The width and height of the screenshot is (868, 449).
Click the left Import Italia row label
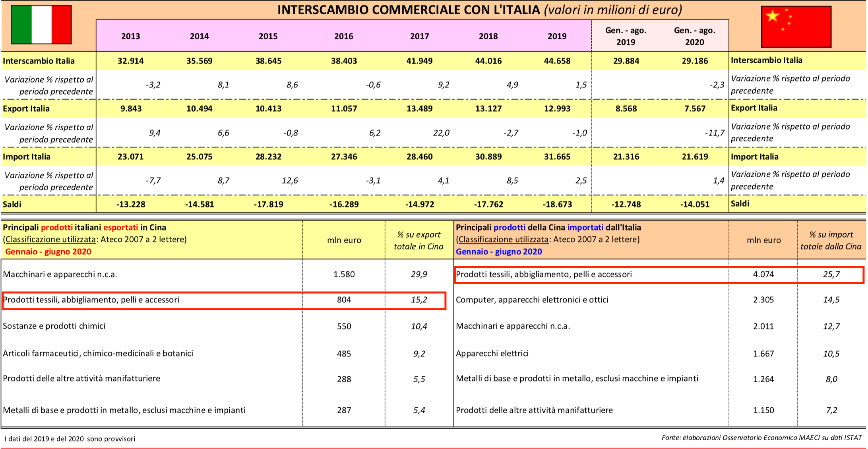27,157
